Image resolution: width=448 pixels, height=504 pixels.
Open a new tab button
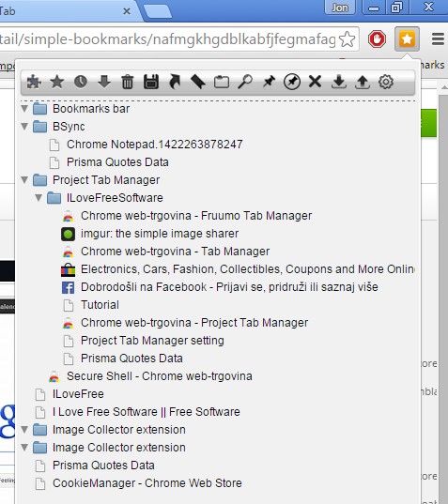tap(157, 12)
